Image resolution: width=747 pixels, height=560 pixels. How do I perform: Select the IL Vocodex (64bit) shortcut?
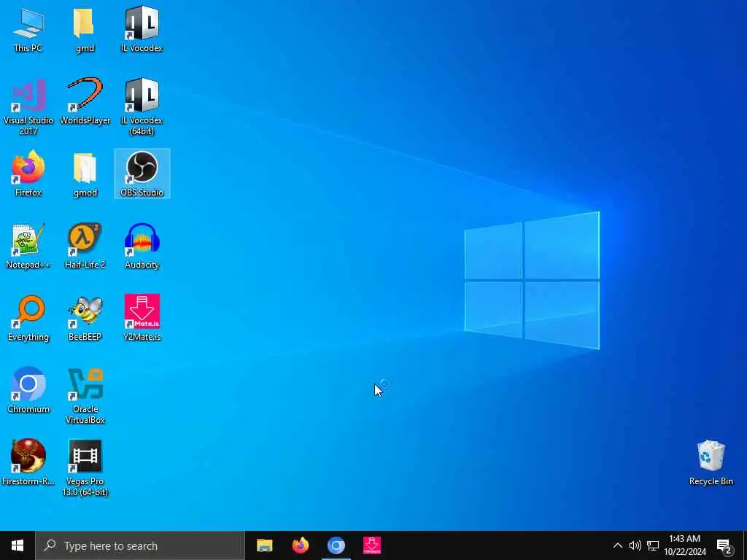142,106
